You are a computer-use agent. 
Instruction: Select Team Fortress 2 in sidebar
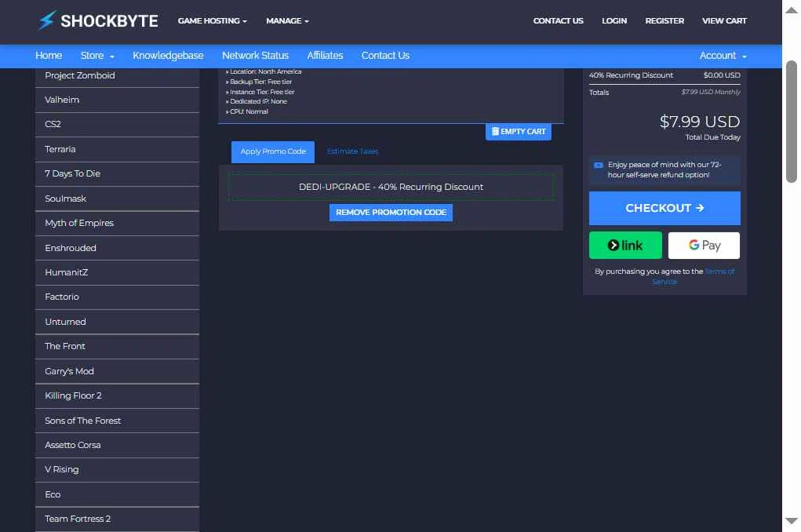(x=117, y=519)
